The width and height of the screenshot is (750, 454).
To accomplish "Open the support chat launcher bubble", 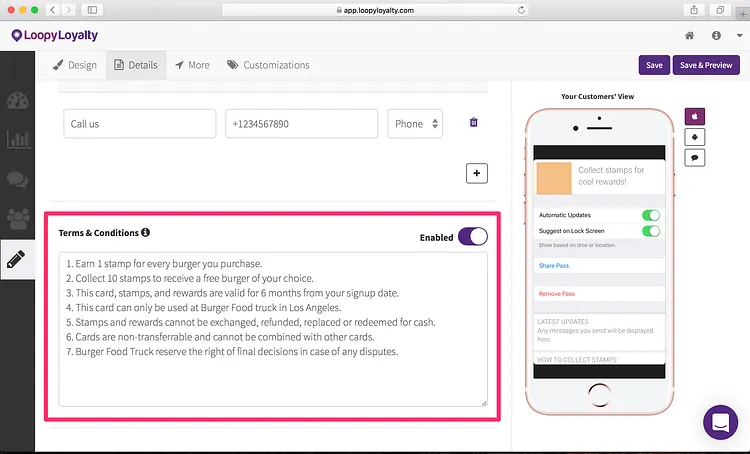I will [x=720, y=422].
